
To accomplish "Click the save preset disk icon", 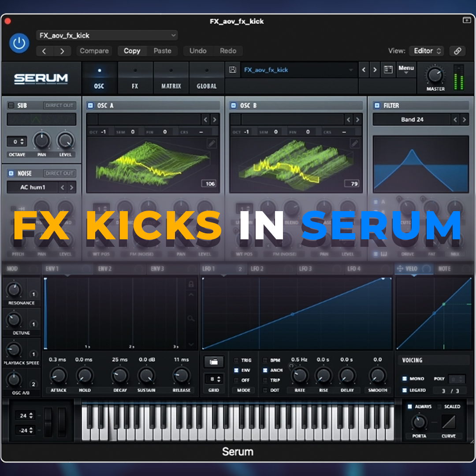I will [232, 70].
